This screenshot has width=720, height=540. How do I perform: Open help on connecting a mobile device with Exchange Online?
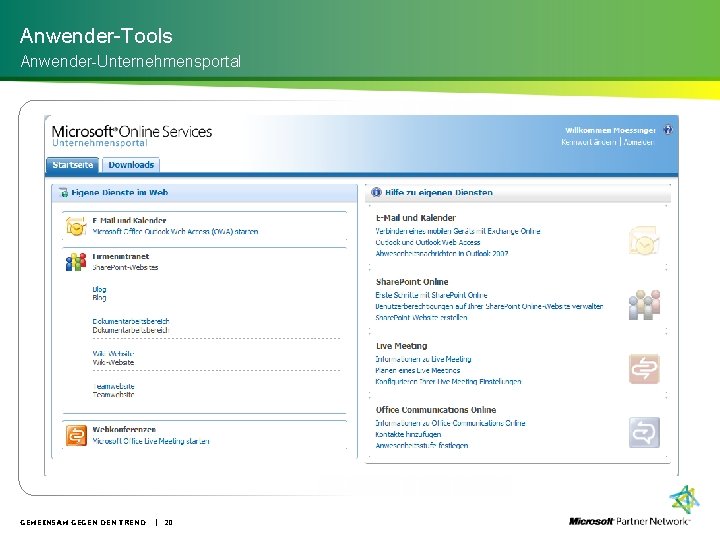(x=458, y=231)
